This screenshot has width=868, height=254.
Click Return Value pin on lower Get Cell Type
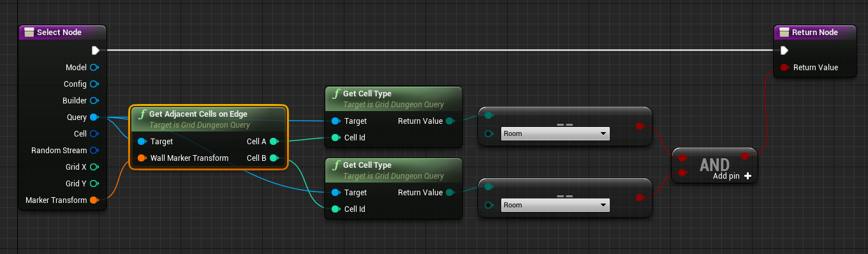click(450, 192)
